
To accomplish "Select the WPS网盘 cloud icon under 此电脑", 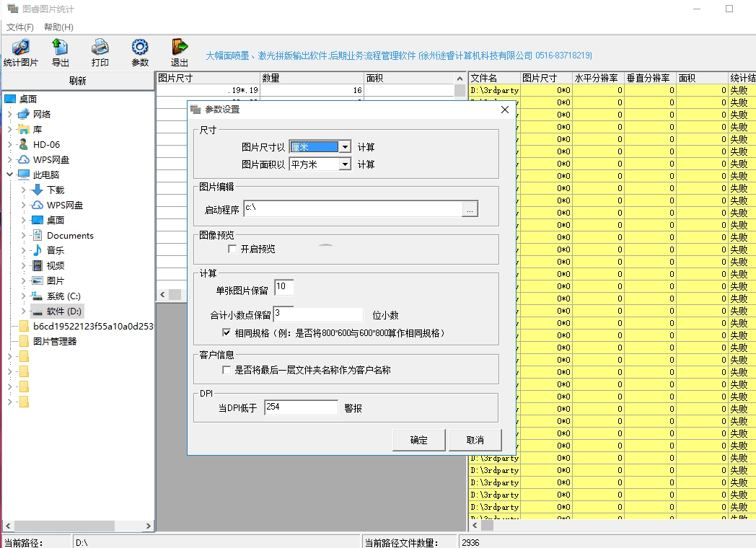I will pos(38,205).
